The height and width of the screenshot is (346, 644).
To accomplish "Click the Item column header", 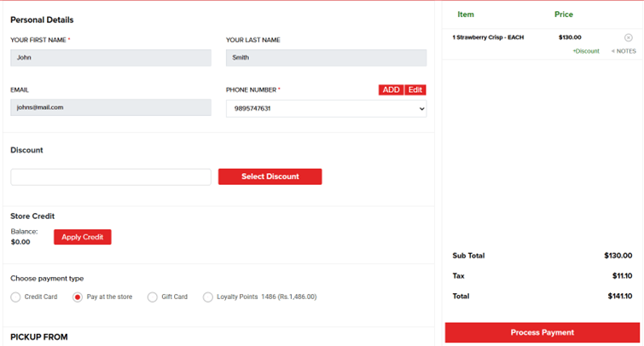I will [x=466, y=14].
